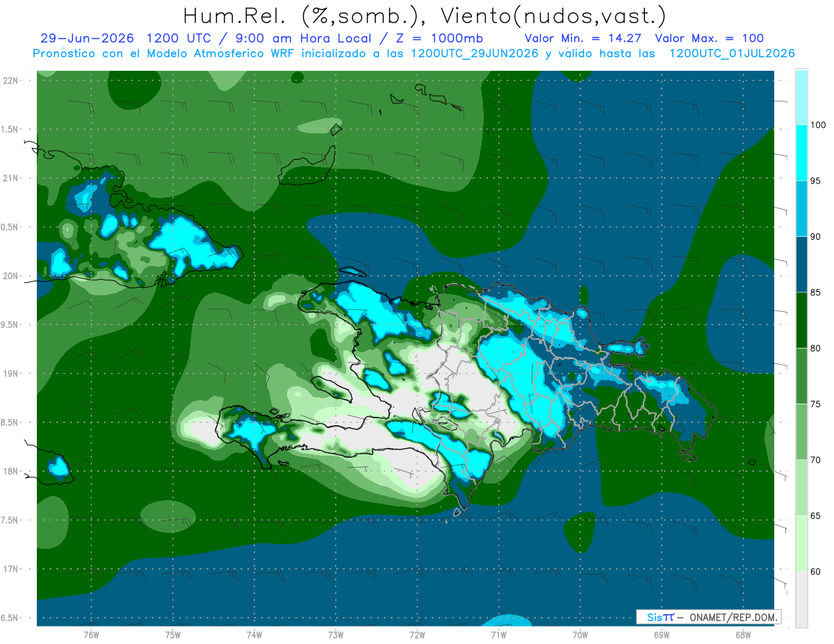Click legend value label '85'

point(817,292)
